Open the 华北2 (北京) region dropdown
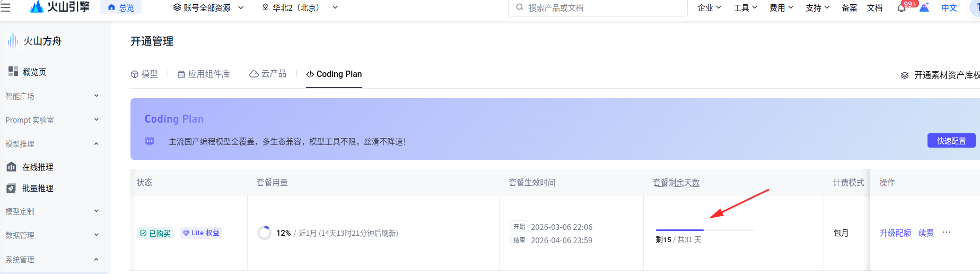Viewport: 980px width, 274px height. tap(300, 8)
